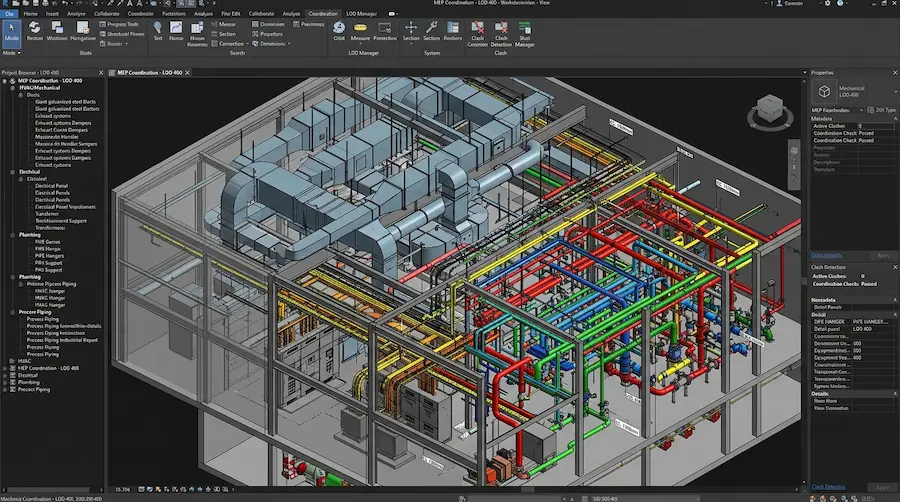Click the Orbit icon in LOD Manager
Screen dimensions: 900x502
pos(339,32)
